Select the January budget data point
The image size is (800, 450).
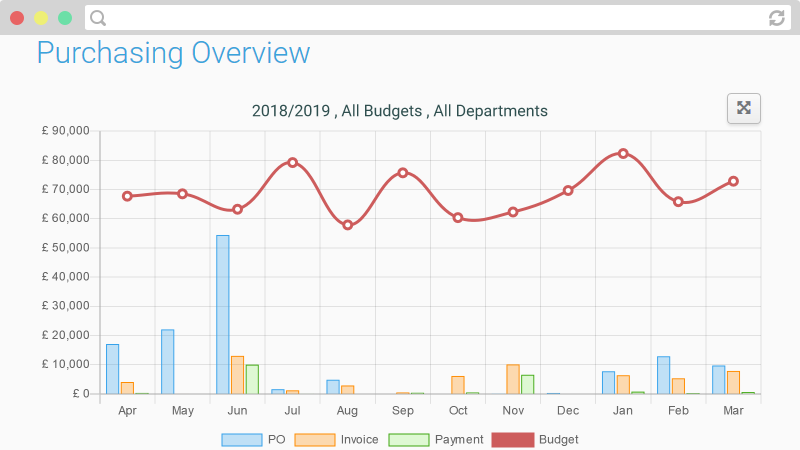click(623, 154)
